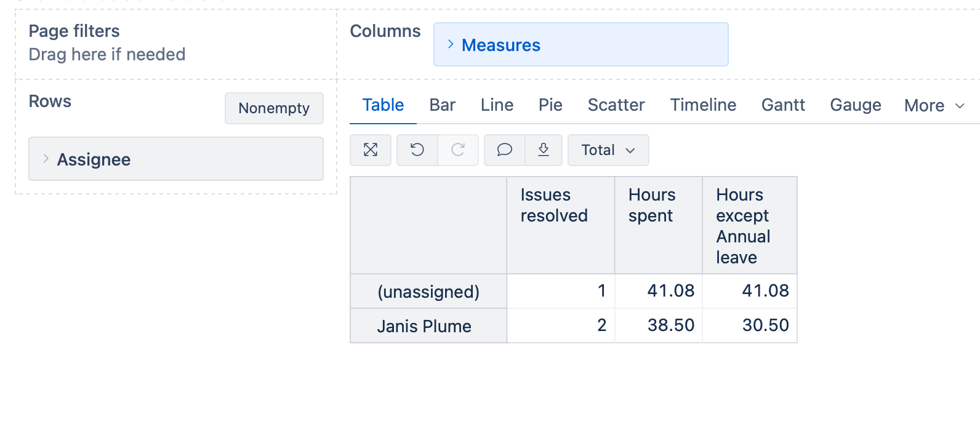Image resolution: width=980 pixels, height=427 pixels.
Task: Click the redo arrow icon
Action: (458, 150)
